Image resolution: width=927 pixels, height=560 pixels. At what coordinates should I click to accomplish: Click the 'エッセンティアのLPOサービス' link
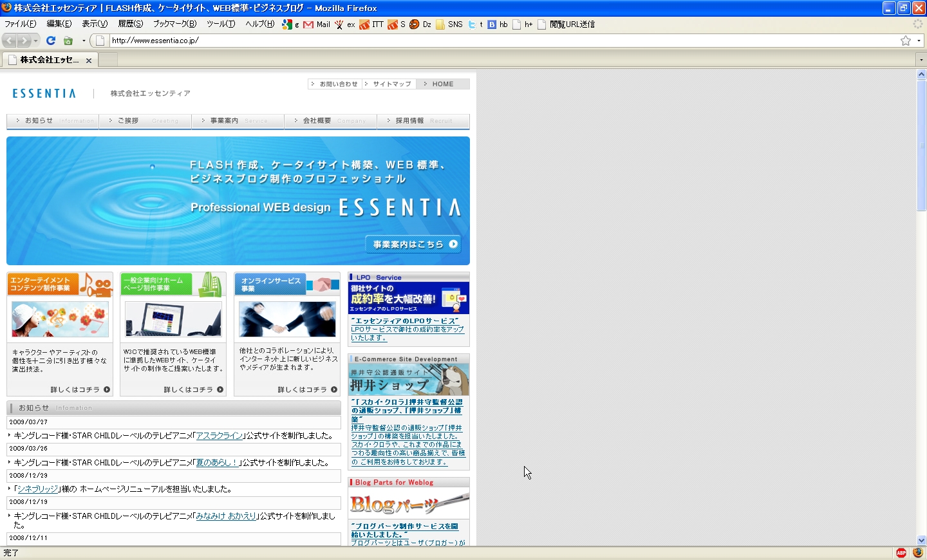click(405, 321)
